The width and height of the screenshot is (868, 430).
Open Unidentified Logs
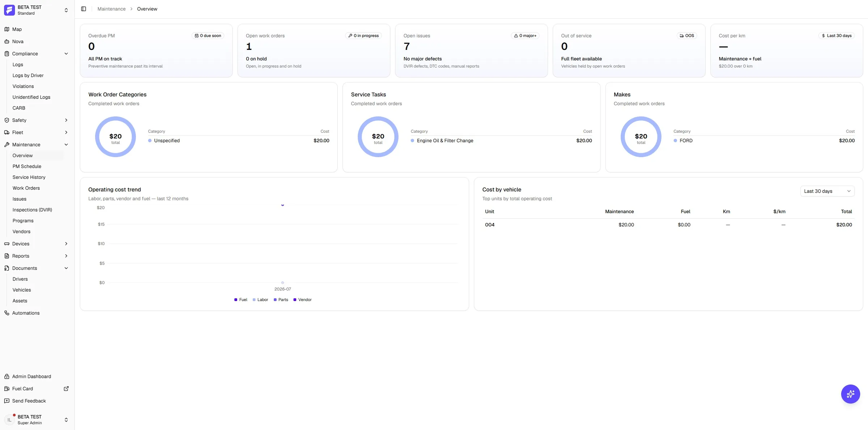(31, 97)
